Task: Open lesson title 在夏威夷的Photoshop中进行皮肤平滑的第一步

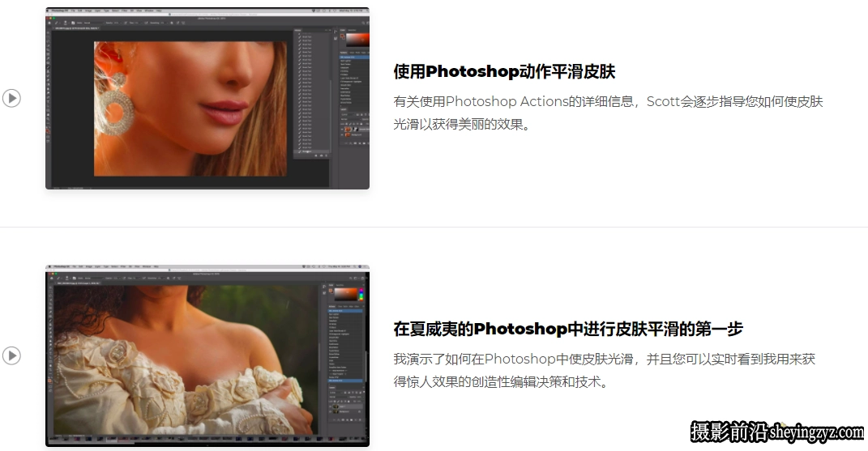Action: tap(568, 329)
